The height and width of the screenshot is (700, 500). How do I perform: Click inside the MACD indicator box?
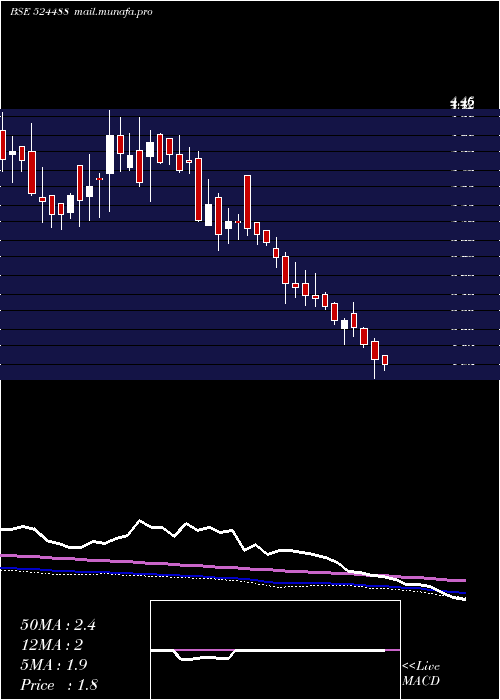pyautogui.click(x=275, y=650)
